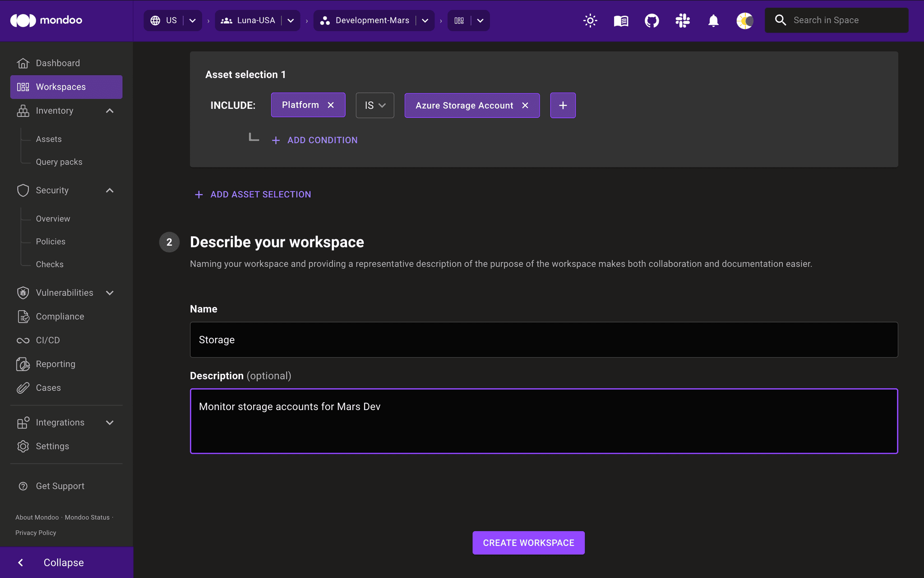Click the workspace Name field
Screen dimensions: 924x578
[x=544, y=340]
